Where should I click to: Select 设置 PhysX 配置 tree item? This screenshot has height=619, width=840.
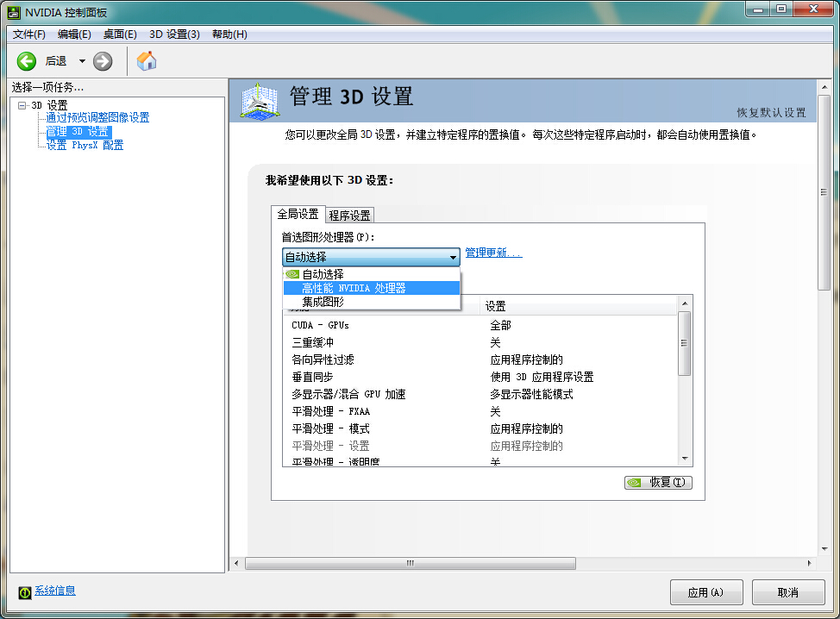[x=85, y=145]
